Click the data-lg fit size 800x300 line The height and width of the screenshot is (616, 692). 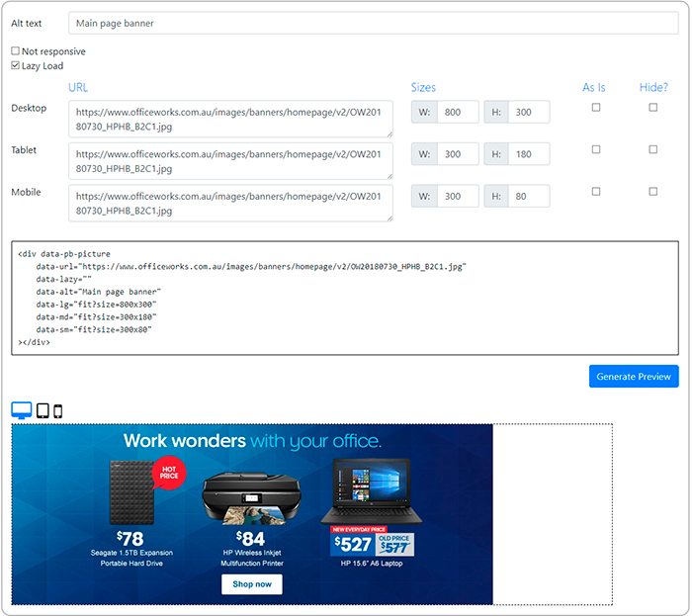click(x=96, y=305)
